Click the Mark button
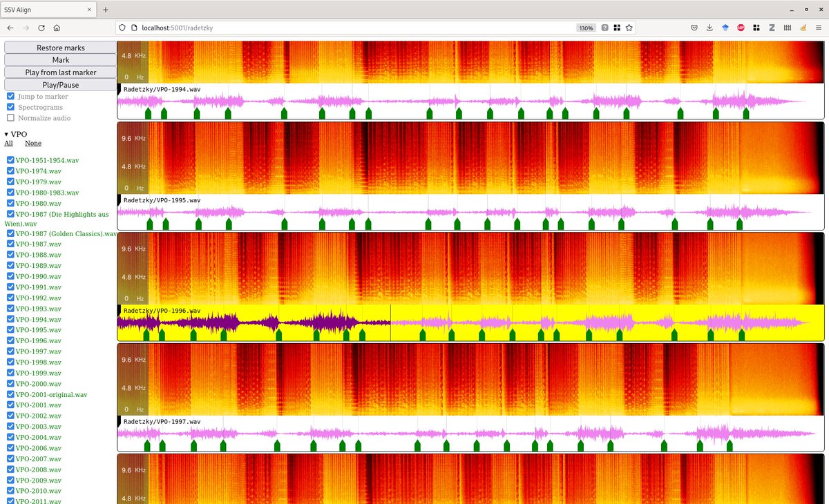Viewport: 829px width, 504px height. [x=61, y=60]
